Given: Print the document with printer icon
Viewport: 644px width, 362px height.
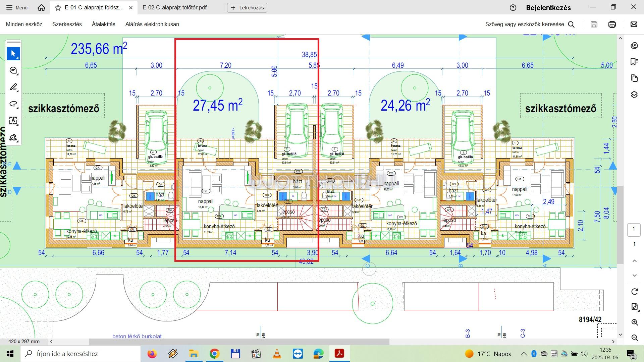Looking at the screenshot, I should (x=612, y=24).
